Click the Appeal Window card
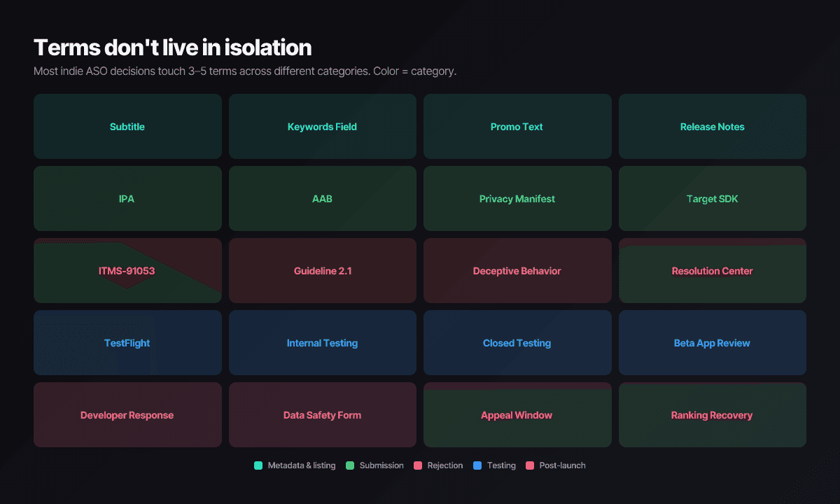The width and height of the screenshot is (840, 504). tap(517, 415)
